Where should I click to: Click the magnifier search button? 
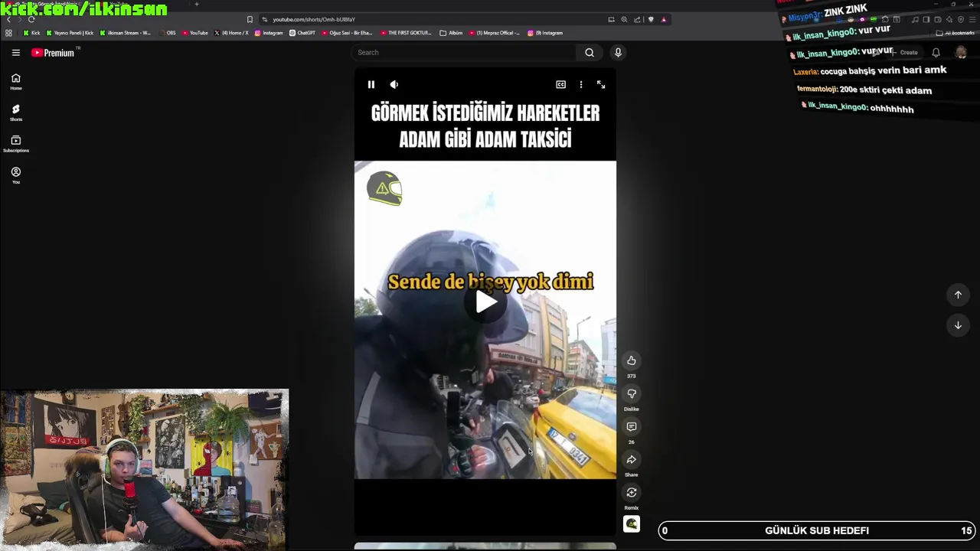(x=590, y=52)
